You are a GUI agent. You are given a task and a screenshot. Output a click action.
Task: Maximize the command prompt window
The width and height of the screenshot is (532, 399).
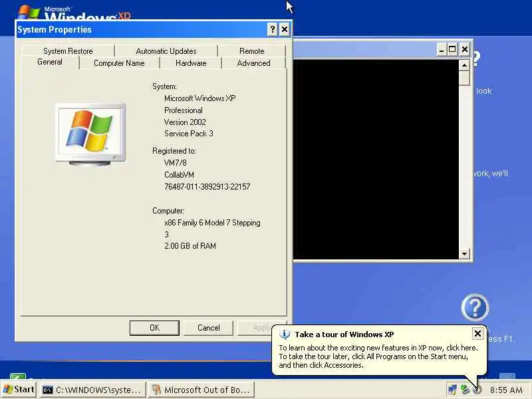coord(452,50)
